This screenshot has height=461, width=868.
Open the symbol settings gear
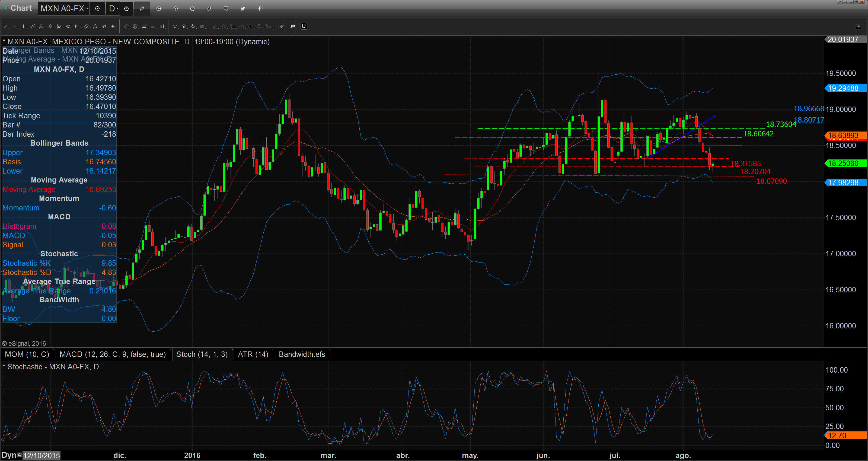click(97, 8)
